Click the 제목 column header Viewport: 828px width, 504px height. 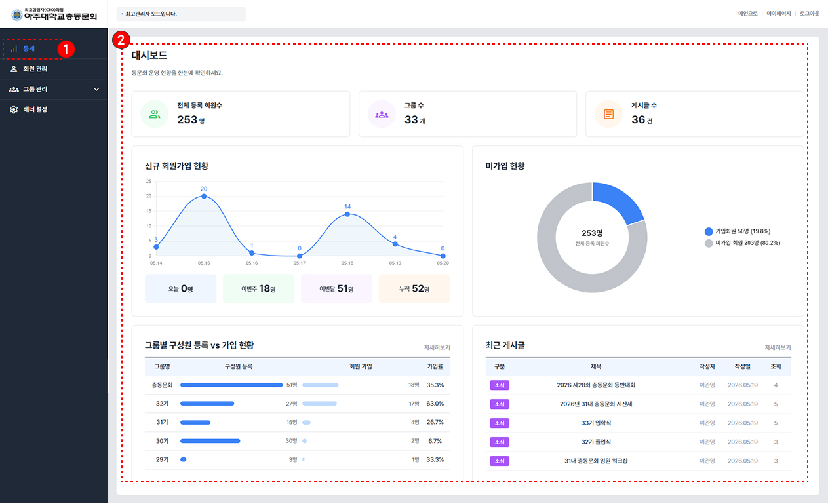point(595,366)
